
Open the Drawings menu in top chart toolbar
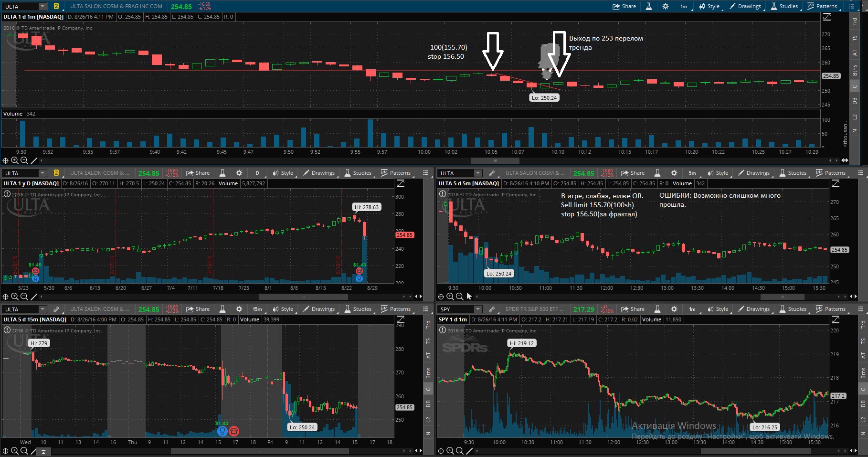tap(745, 6)
